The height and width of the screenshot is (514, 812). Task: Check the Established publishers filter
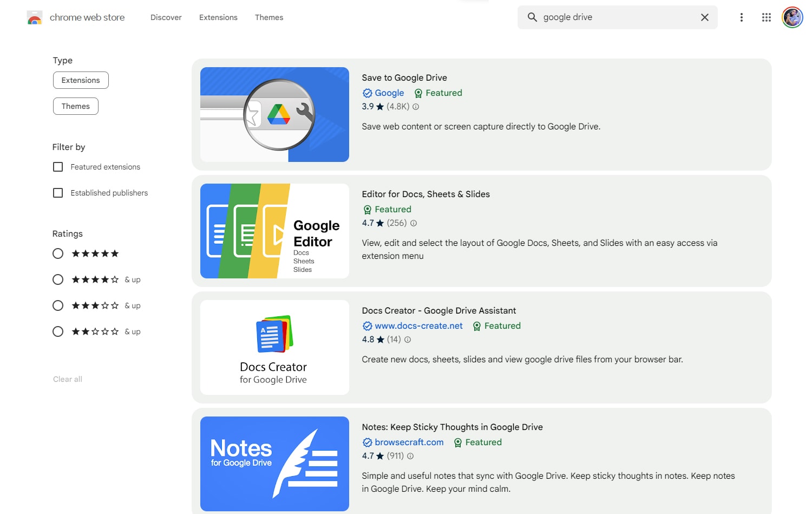pos(58,193)
